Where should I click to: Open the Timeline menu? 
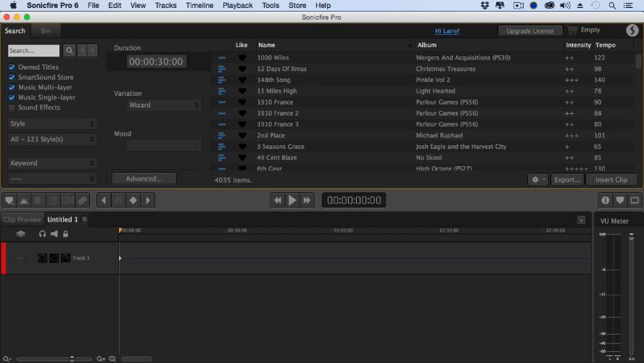pyautogui.click(x=199, y=5)
